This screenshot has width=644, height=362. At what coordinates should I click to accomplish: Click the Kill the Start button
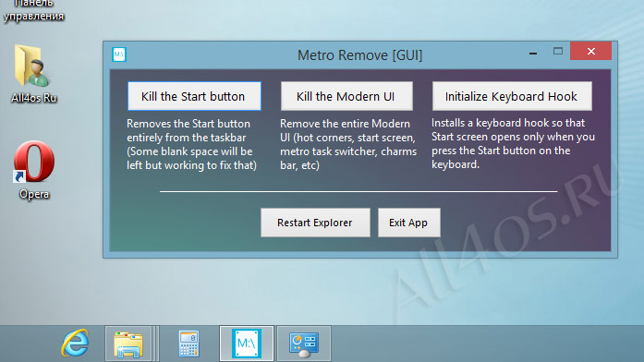click(194, 96)
